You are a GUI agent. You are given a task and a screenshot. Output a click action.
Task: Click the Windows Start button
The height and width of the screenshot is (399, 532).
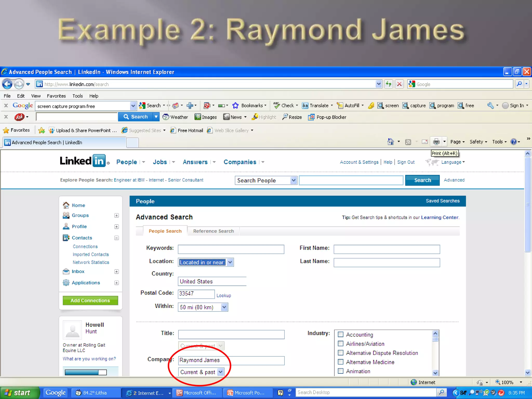pos(20,393)
